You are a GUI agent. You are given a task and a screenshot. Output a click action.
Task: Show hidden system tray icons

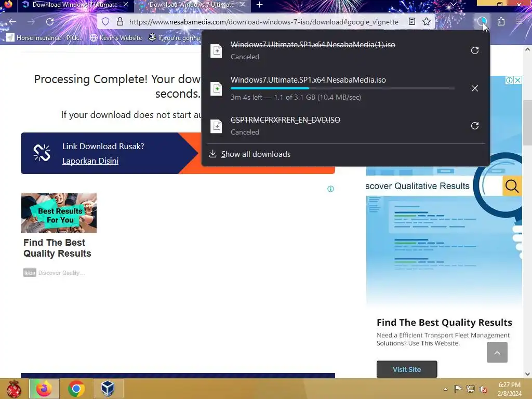point(445,389)
